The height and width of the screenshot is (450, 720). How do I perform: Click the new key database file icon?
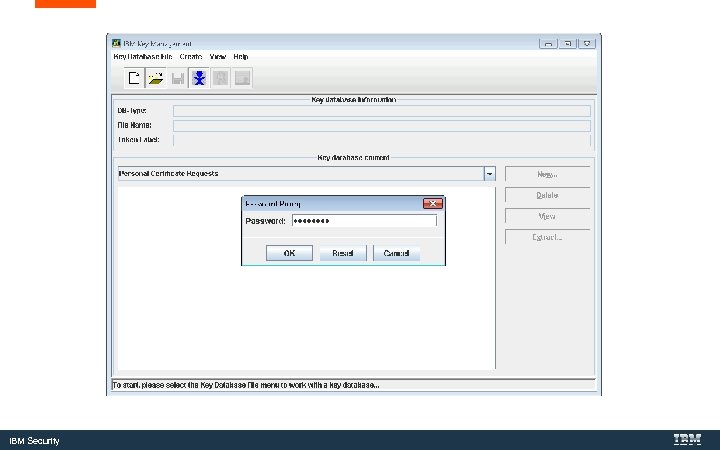click(x=134, y=78)
